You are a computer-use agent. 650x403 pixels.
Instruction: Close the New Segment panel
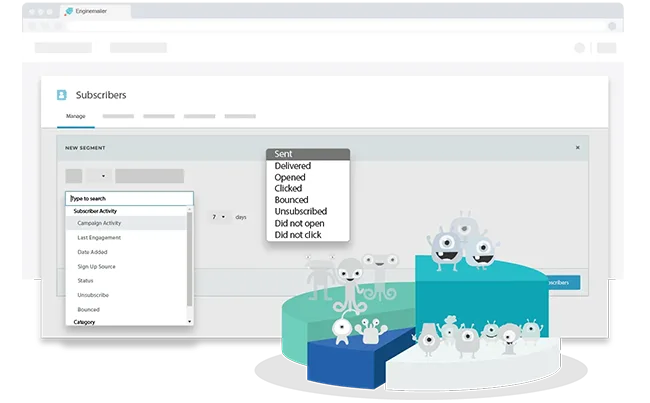click(x=577, y=147)
